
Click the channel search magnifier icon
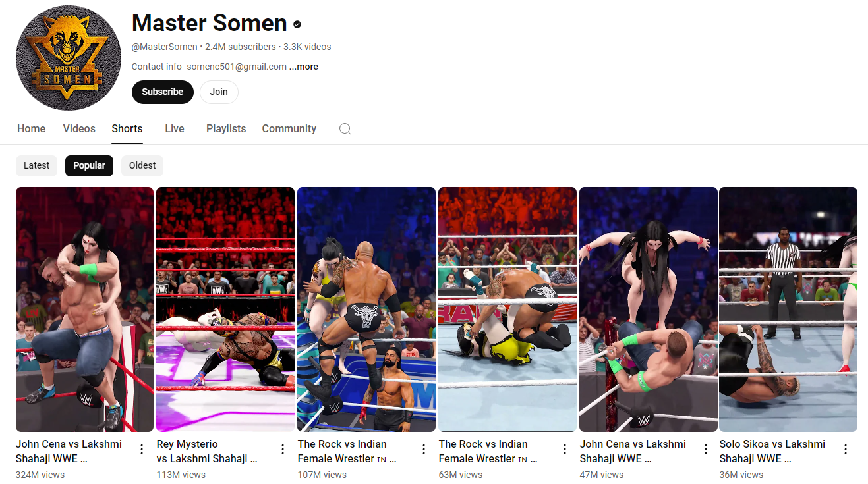coord(345,129)
